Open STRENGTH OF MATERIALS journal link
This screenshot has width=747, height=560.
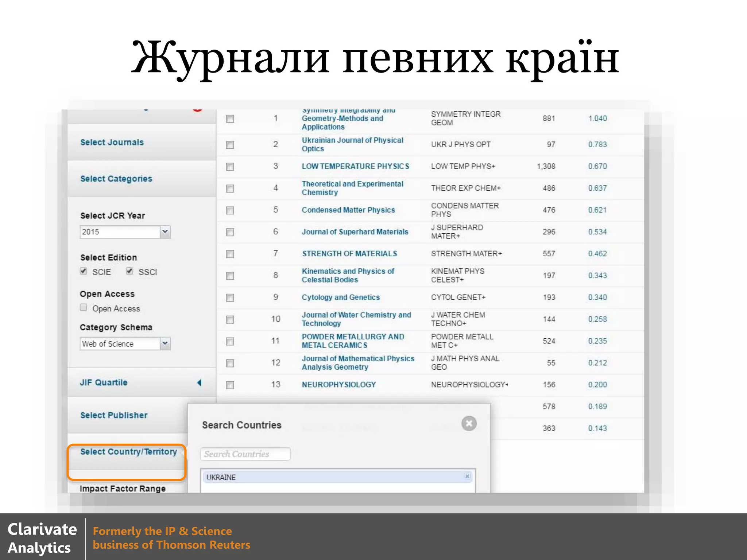coord(349,254)
